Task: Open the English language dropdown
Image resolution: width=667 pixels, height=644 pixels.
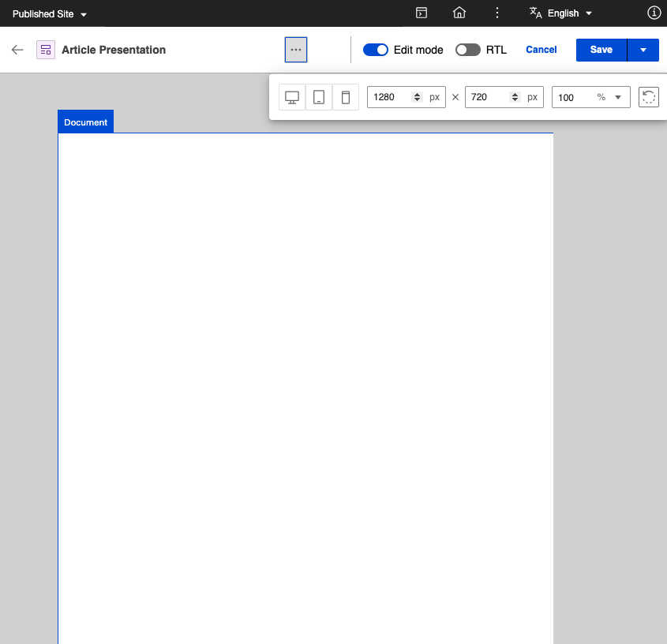Action: click(x=561, y=13)
